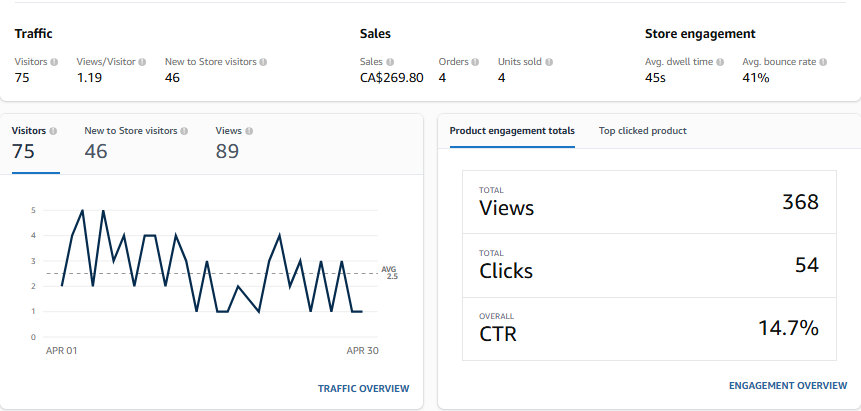This screenshot has height=411, width=861.
Task: Click info icon next to Sales metric
Action: point(390,62)
